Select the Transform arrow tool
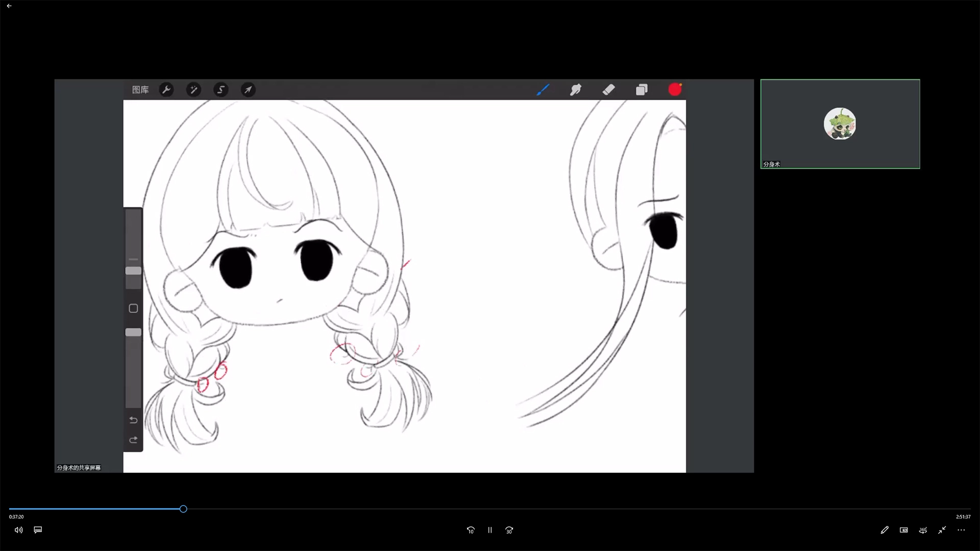The width and height of the screenshot is (980, 551). click(x=248, y=90)
